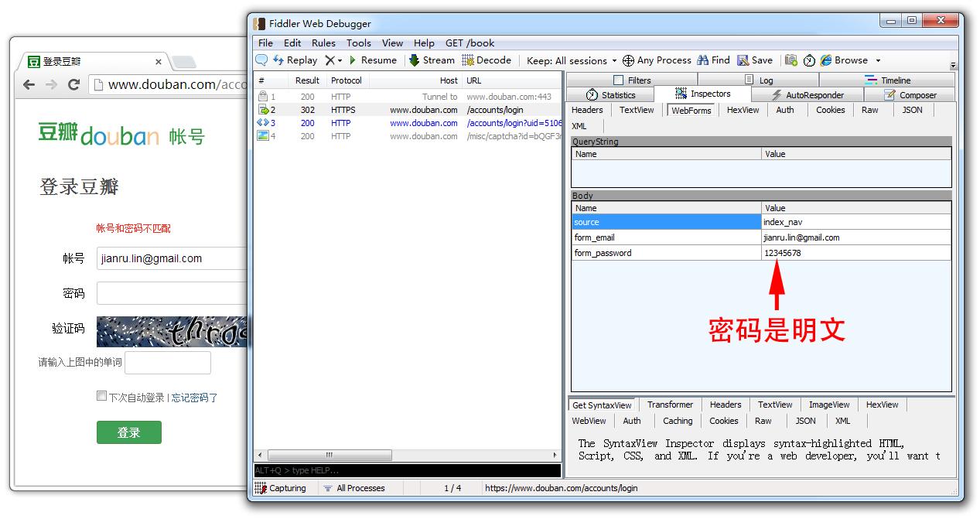Click the Save toolbar button
980x519 pixels.
click(755, 60)
